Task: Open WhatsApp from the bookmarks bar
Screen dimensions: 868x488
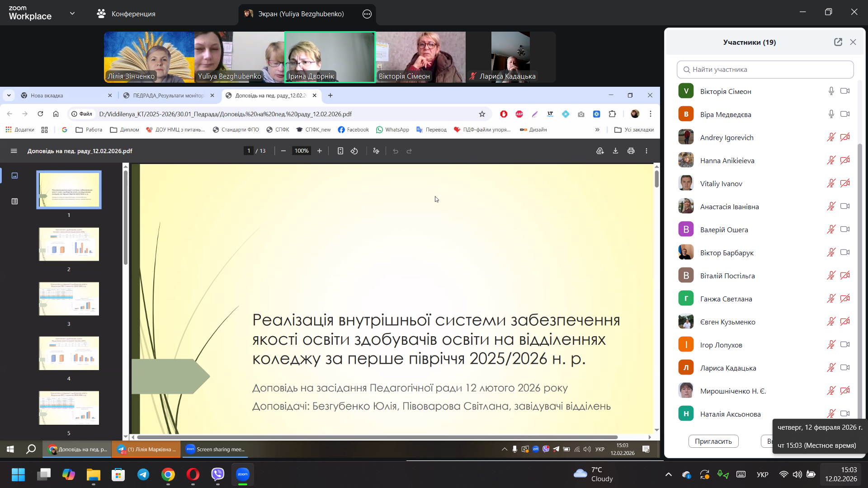Action: click(392, 130)
